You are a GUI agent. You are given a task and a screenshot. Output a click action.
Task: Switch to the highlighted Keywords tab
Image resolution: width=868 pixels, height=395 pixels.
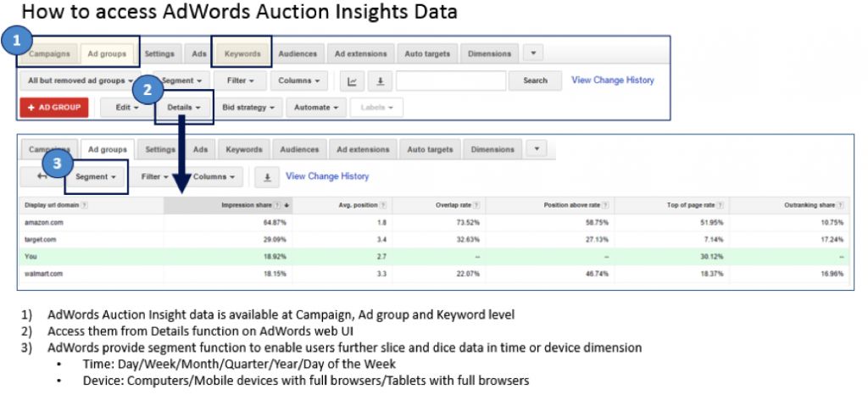pos(242,53)
